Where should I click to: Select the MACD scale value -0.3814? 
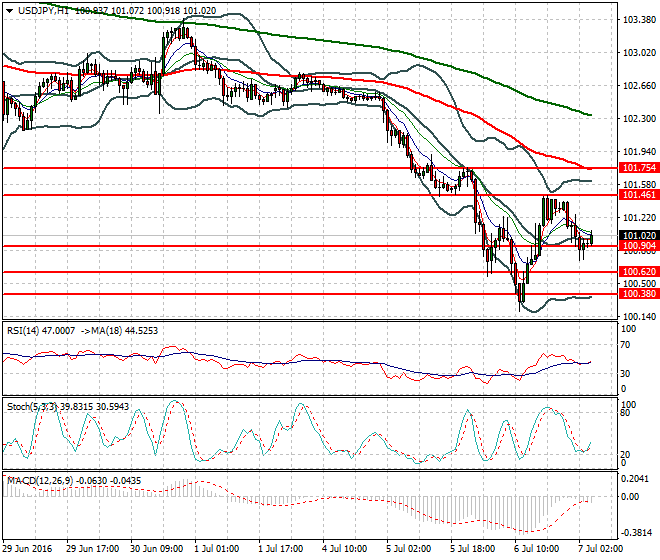pos(637,533)
